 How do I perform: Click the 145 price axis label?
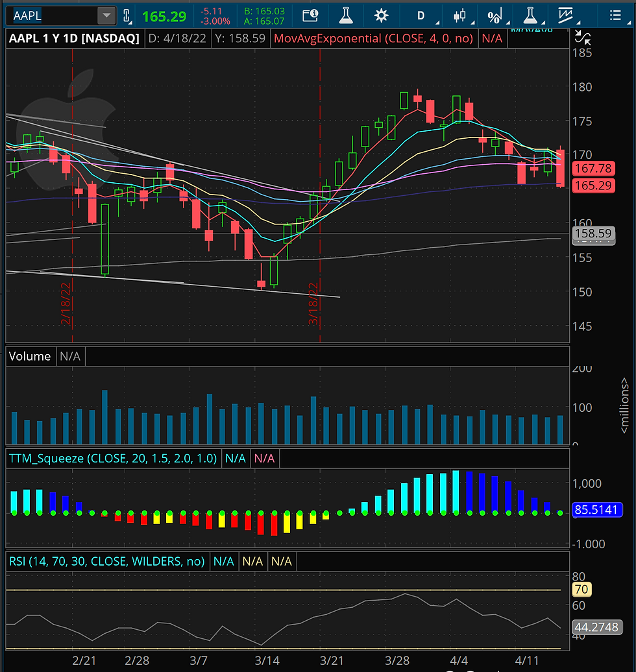[x=582, y=326]
